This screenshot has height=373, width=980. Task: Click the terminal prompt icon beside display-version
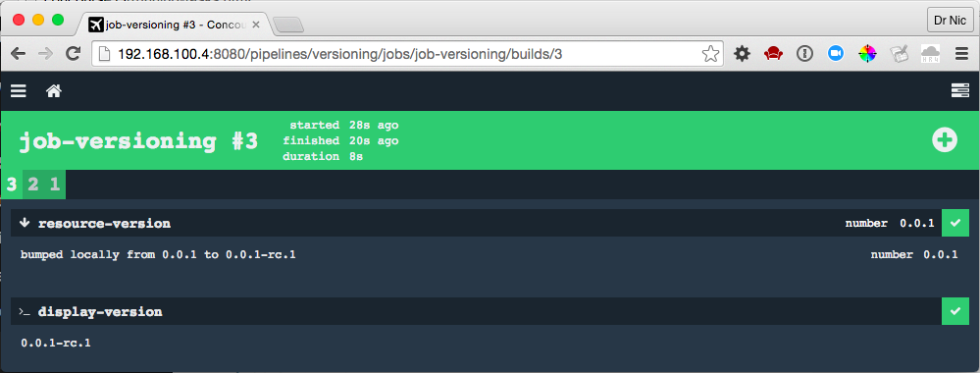25,312
